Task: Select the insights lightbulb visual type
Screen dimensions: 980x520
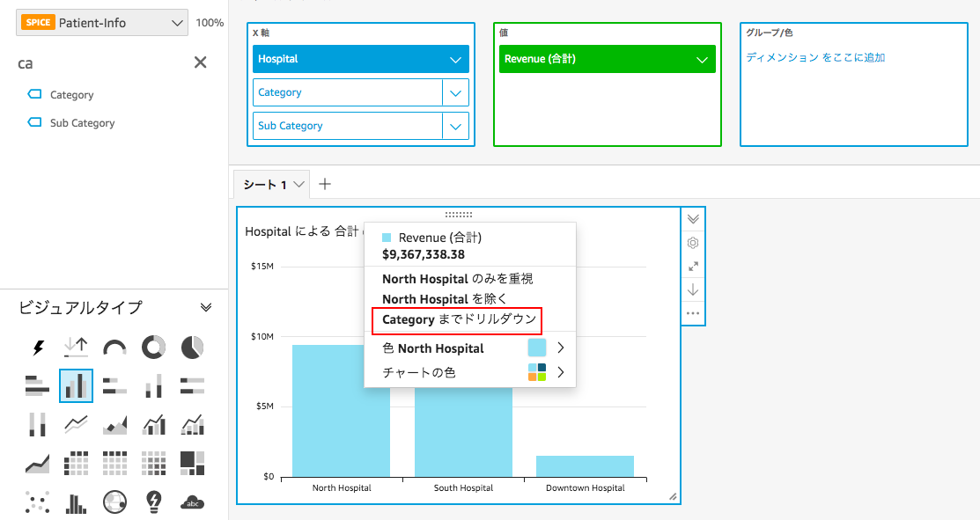Action: coord(155,502)
